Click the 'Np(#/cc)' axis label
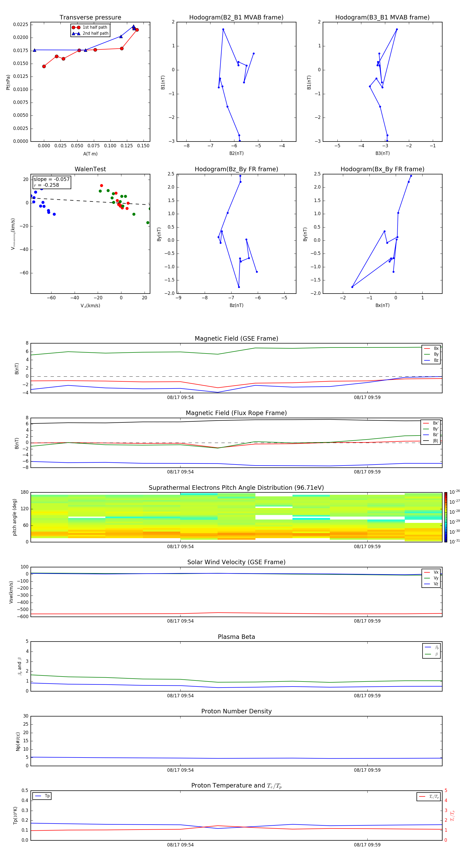Image resolution: width=473 pixels, height=868 pixels. click(18, 741)
